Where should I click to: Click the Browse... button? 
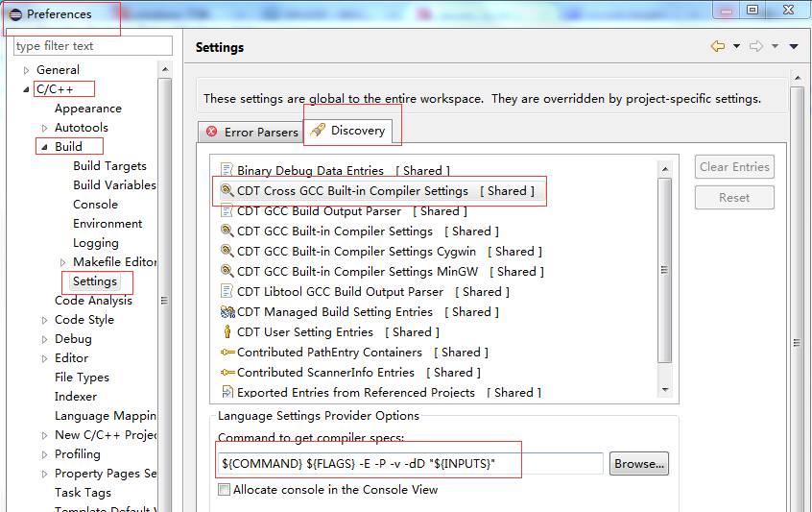(x=639, y=464)
